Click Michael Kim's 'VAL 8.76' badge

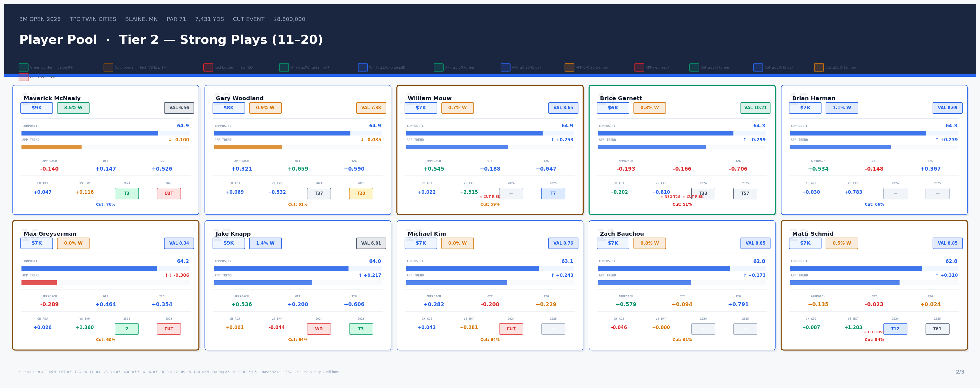pyautogui.click(x=563, y=243)
